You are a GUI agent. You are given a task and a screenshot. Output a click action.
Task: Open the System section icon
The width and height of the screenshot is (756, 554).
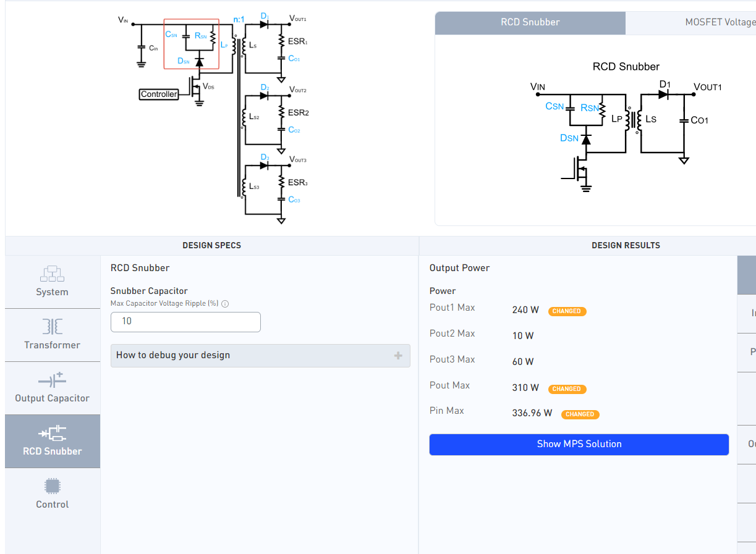52,273
